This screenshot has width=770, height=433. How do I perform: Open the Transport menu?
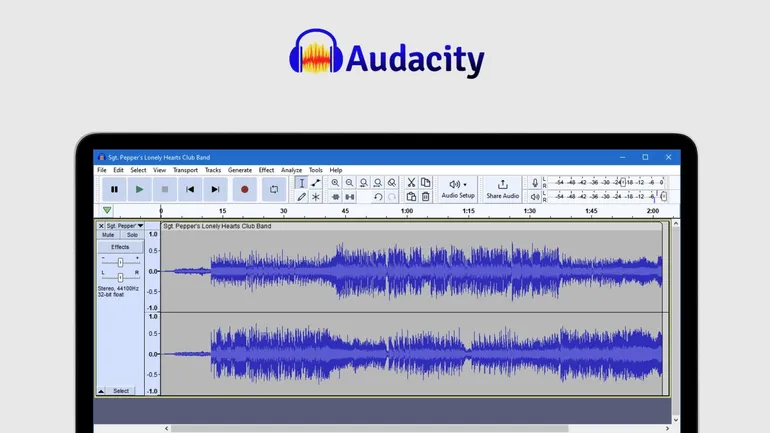coord(185,170)
